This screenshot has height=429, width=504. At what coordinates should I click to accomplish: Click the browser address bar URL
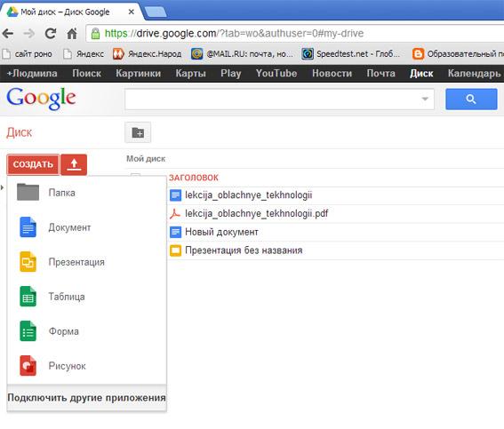pyautogui.click(x=234, y=34)
